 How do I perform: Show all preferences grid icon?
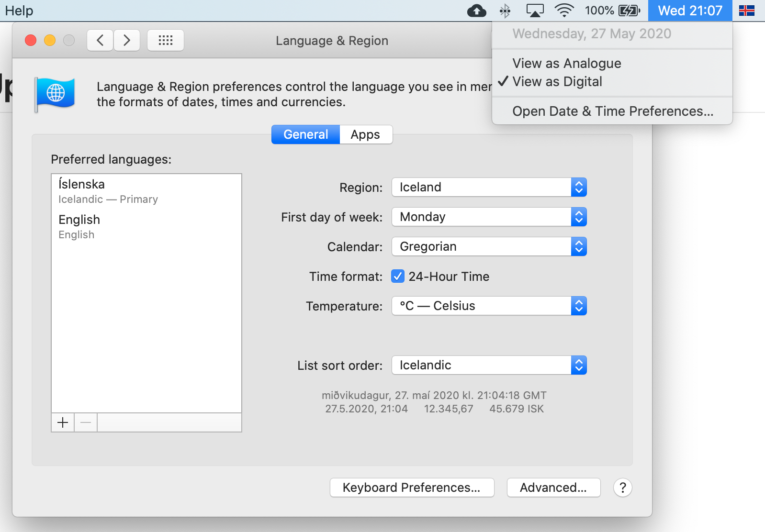coord(166,40)
